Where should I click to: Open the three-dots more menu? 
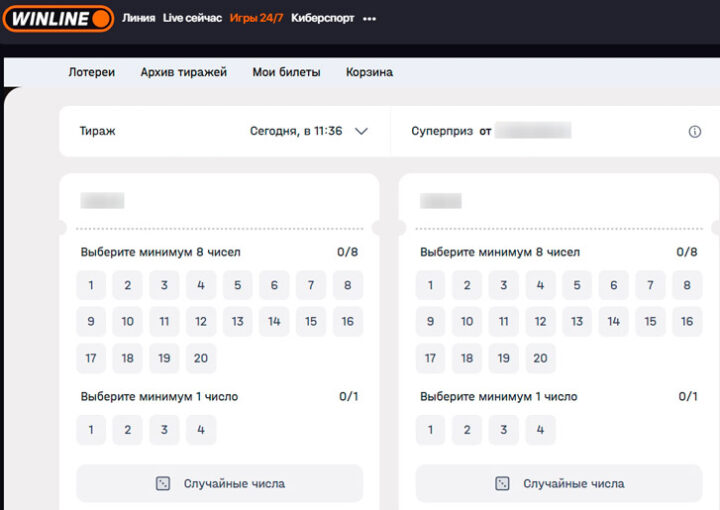[x=370, y=18]
